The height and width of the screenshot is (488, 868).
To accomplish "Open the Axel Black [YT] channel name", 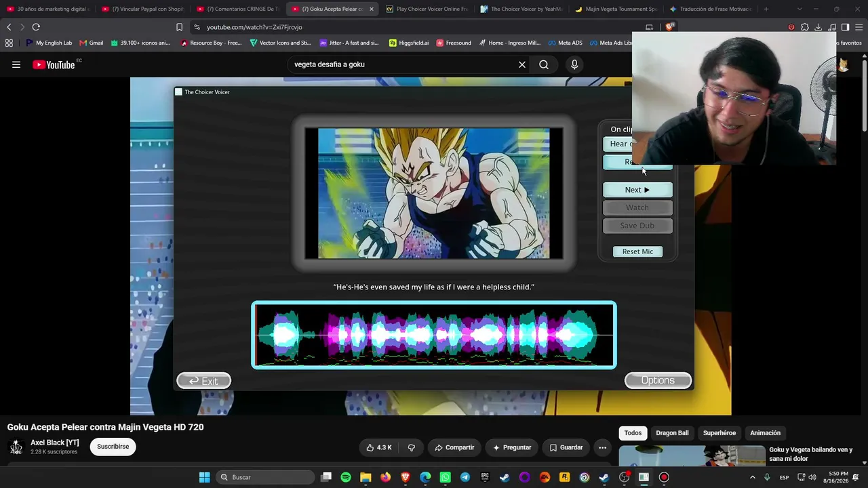I will click(x=55, y=443).
